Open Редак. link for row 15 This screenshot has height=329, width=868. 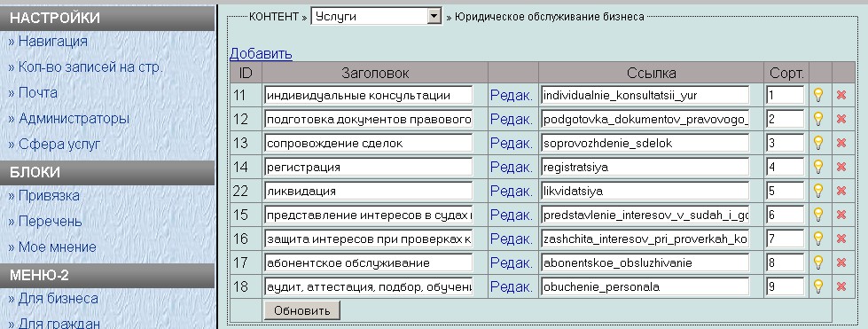tap(512, 215)
